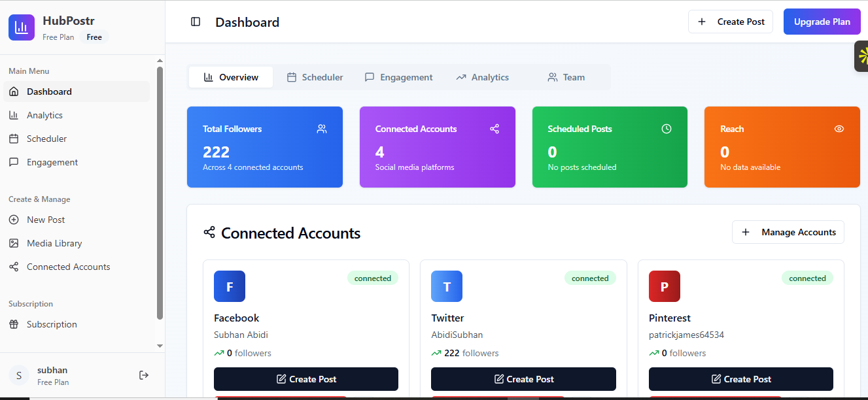Click the Create Post button in header
This screenshot has height=400, width=868.
tap(731, 22)
